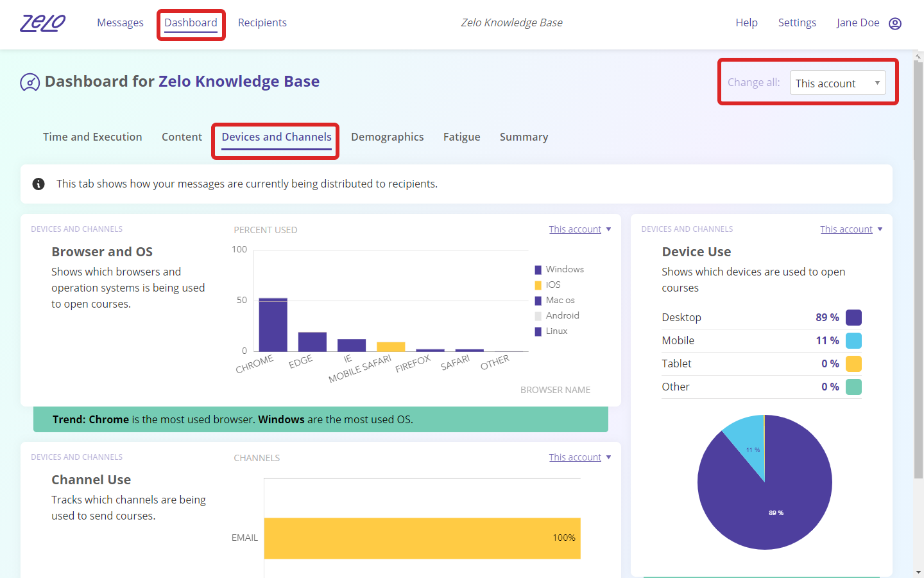Switch to Time and Execution tab

pyautogui.click(x=92, y=137)
